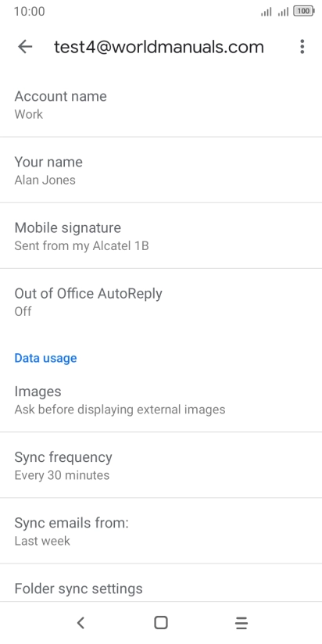Screen dimensions: 322x644
Task: Change Sync emails from period
Action: click(161, 531)
